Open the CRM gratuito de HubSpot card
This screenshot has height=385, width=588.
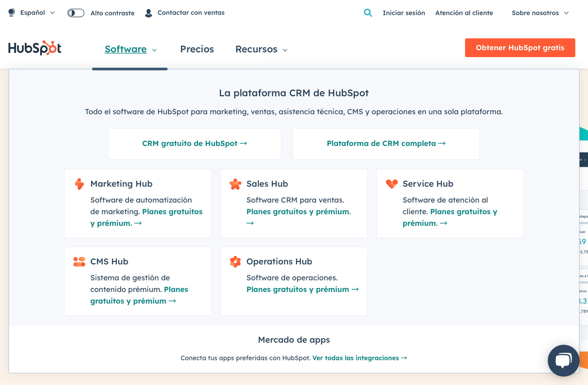pos(195,144)
